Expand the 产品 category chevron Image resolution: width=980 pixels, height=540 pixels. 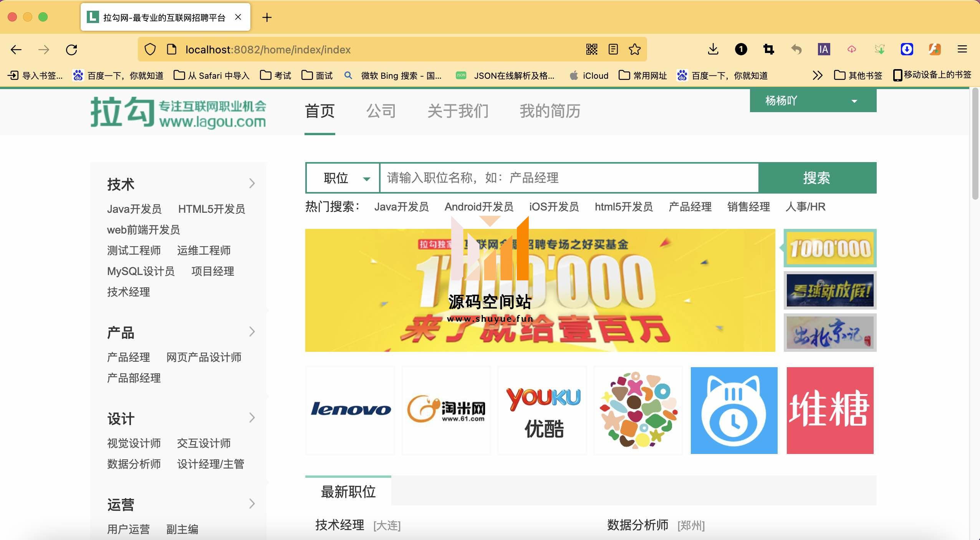tap(252, 331)
